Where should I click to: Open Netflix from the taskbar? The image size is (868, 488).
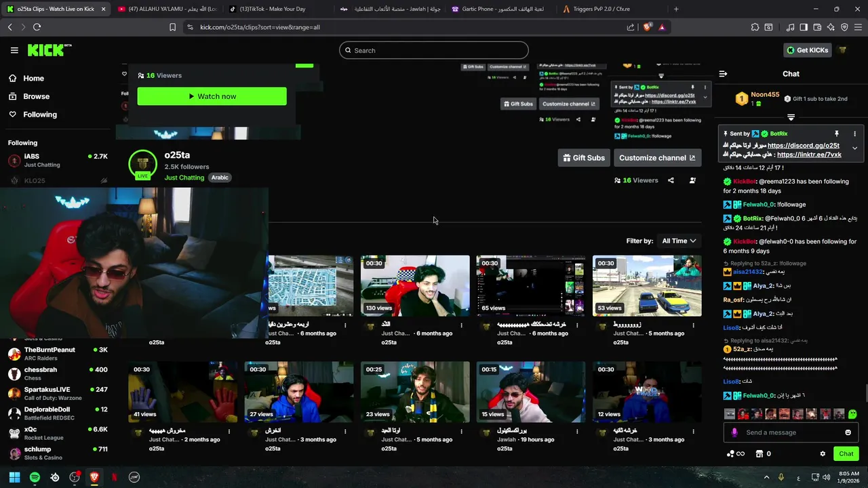(x=114, y=477)
